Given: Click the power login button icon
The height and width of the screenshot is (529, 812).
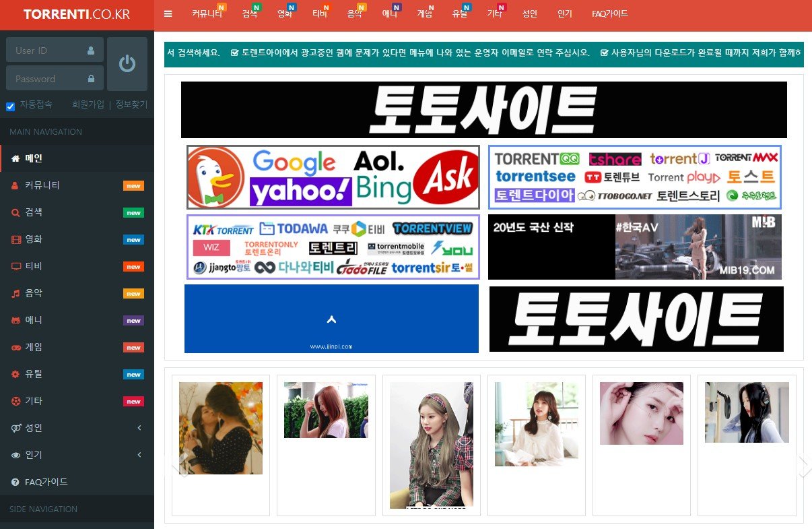Looking at the screenshot, I should click(x=127, y=64).
